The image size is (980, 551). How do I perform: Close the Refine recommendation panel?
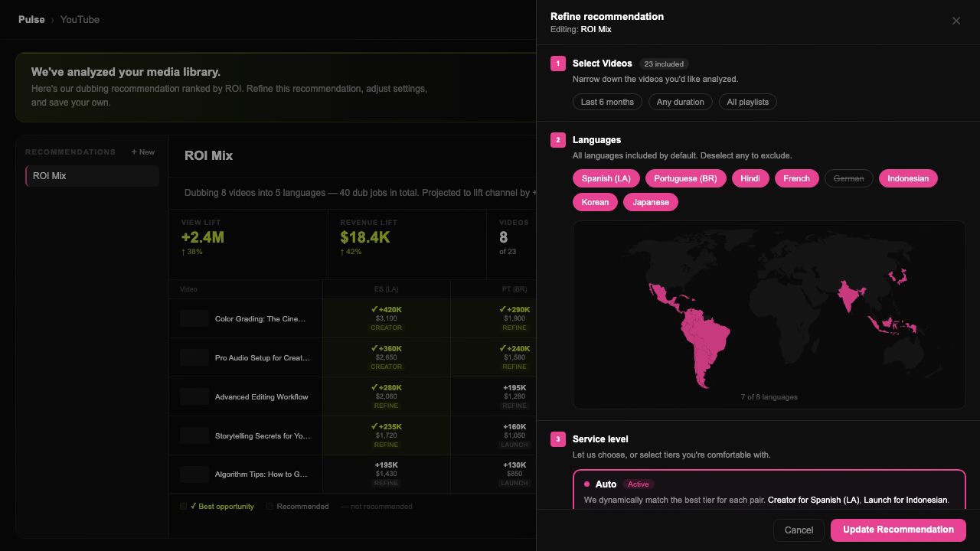pyautogui.click(x=956, y=21)
